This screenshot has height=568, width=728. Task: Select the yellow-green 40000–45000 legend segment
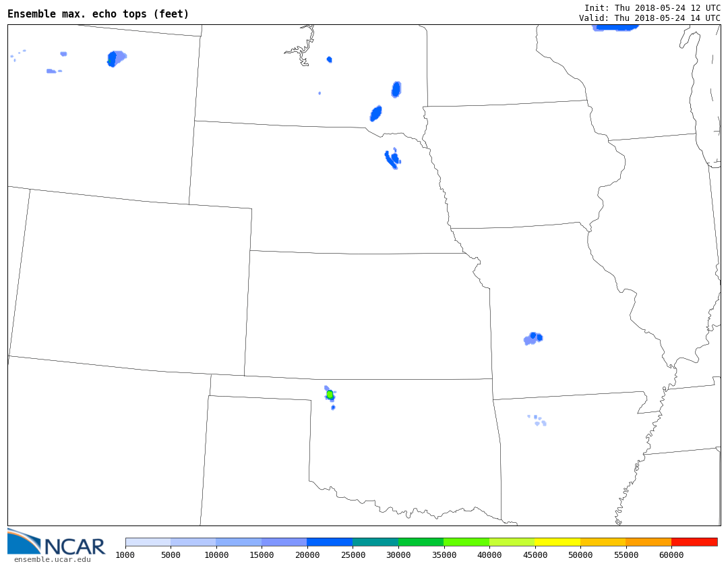(x=512, y=542)
